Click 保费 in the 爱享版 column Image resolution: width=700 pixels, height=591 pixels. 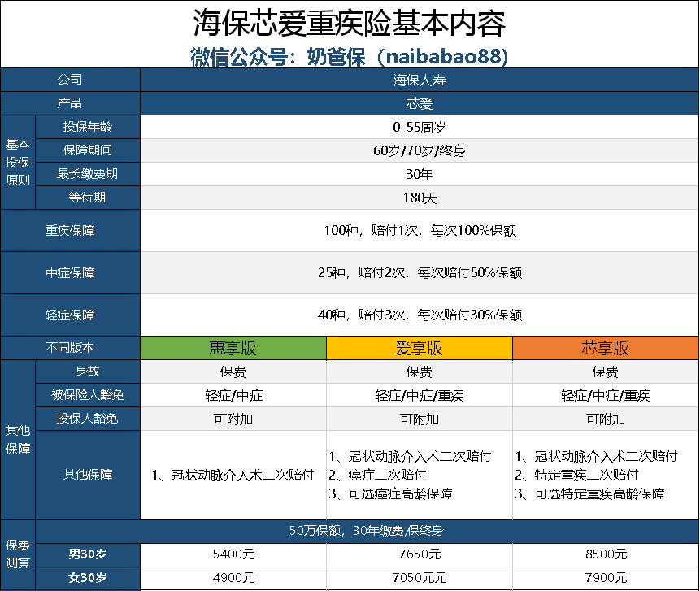click(420, 372)
